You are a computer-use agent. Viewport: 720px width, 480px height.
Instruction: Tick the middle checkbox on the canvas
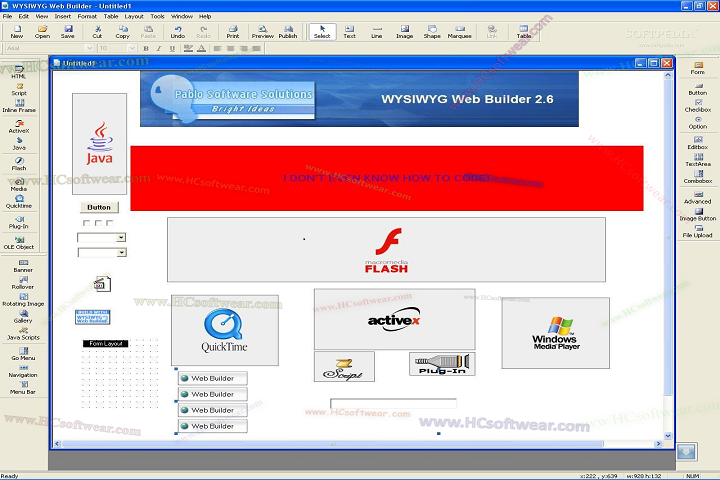(98, 223)
